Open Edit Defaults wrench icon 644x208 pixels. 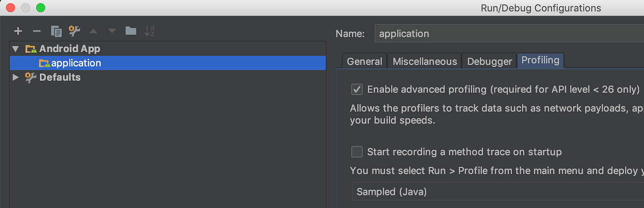click(x=75, y=31)
